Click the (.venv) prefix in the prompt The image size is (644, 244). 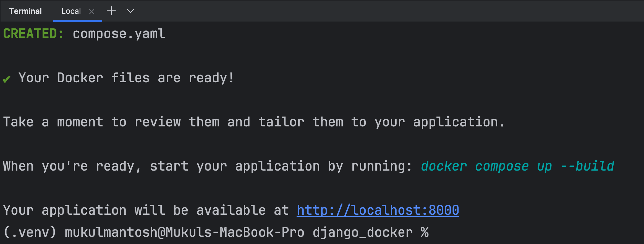point(30,232)
